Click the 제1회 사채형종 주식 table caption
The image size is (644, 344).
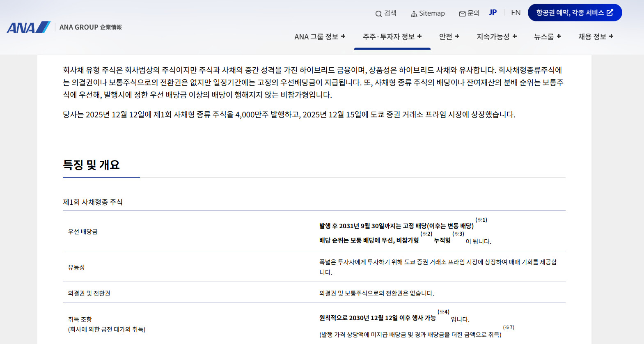[x=93, y=202]
